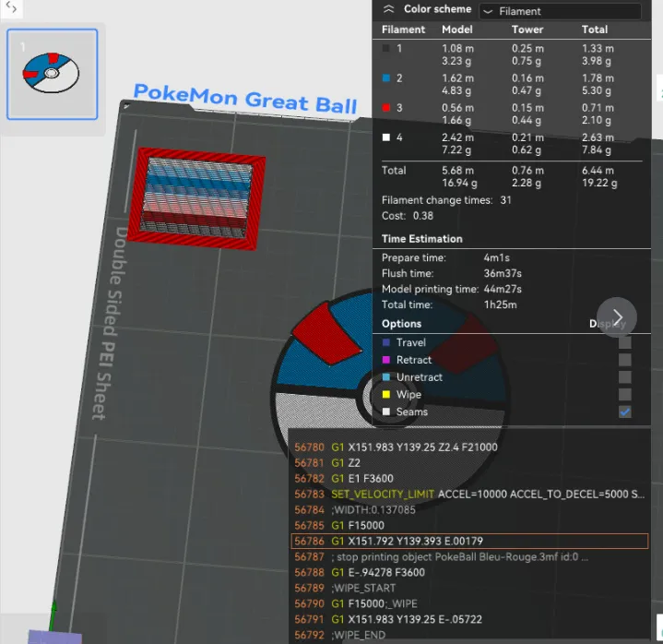Click filament 2 blue color swatch
Viewport: 663px width, 644px height.
385,78
